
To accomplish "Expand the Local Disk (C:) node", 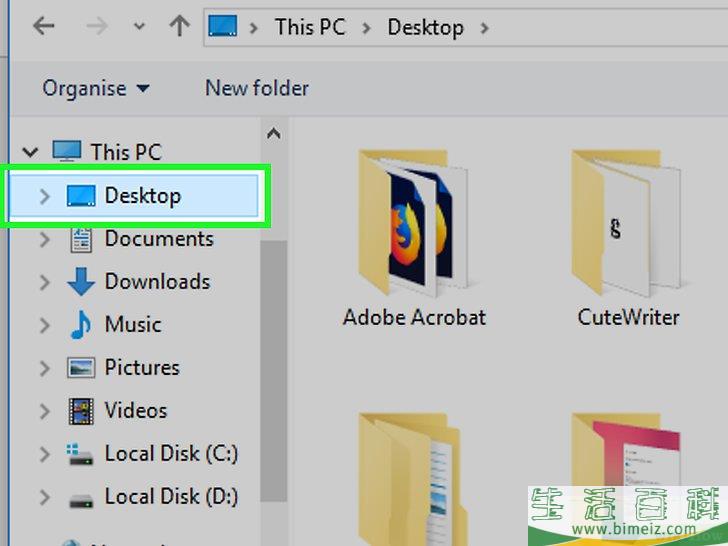I will click(45, 454).
